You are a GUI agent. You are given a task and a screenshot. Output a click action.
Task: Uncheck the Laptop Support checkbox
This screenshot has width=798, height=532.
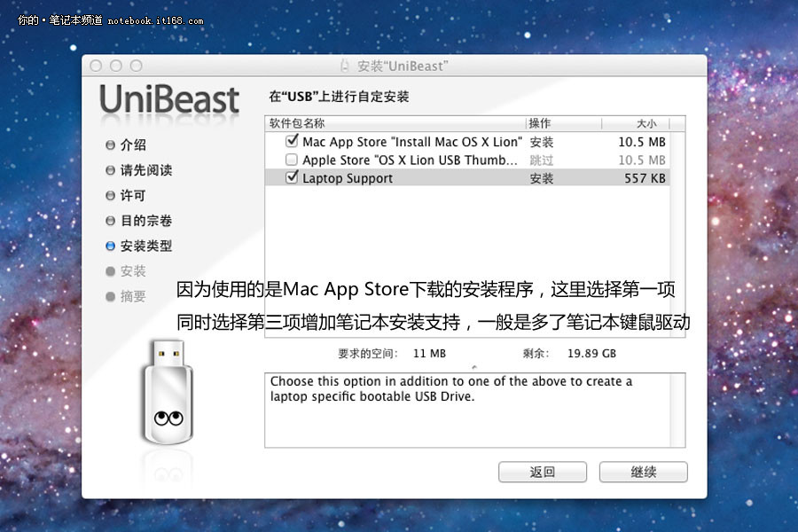292,177
